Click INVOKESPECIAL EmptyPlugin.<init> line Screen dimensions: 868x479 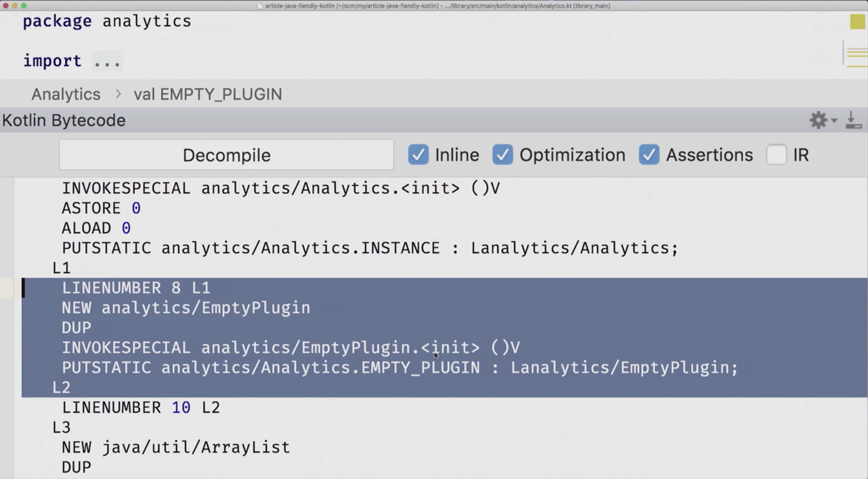click(x=291, y=348)
